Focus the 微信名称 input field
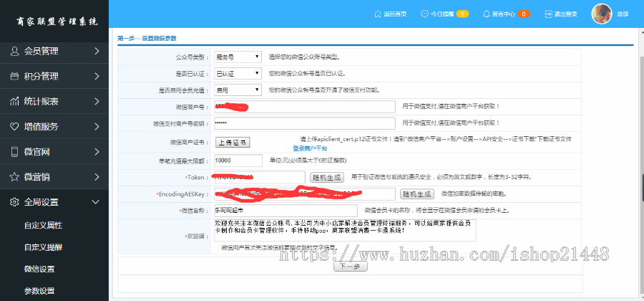The image size is (644, 301). click(286, 211)
